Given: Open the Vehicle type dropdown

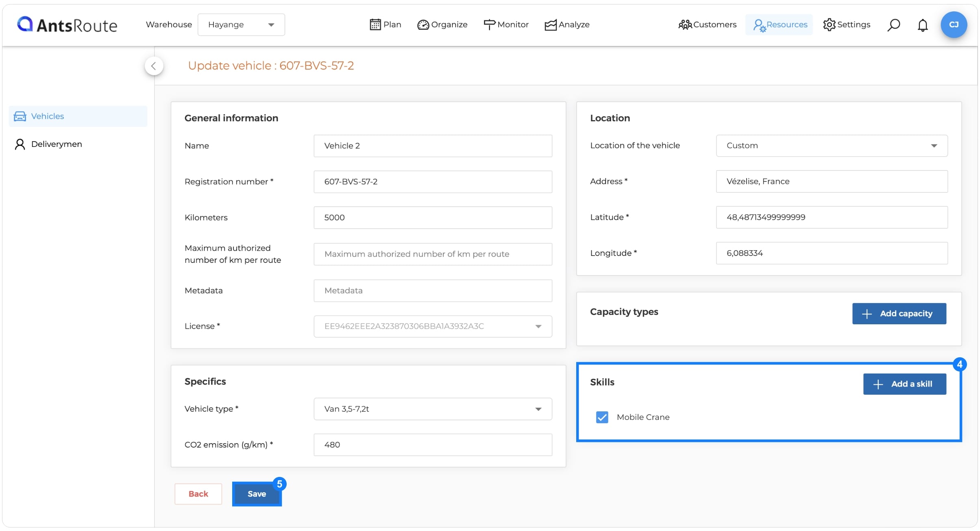Looking at the screenshot, I should tap(433, 409).
